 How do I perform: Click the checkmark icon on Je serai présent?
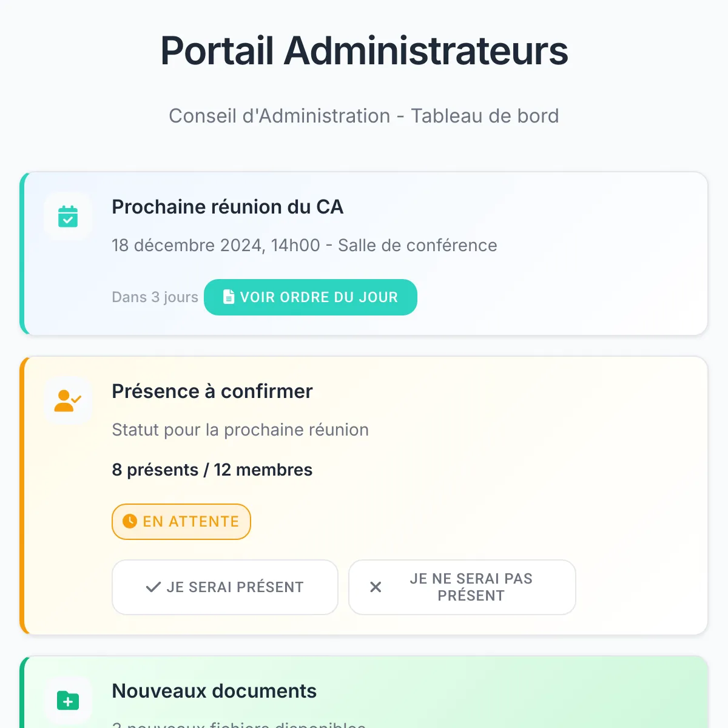(x=153, y=587)
